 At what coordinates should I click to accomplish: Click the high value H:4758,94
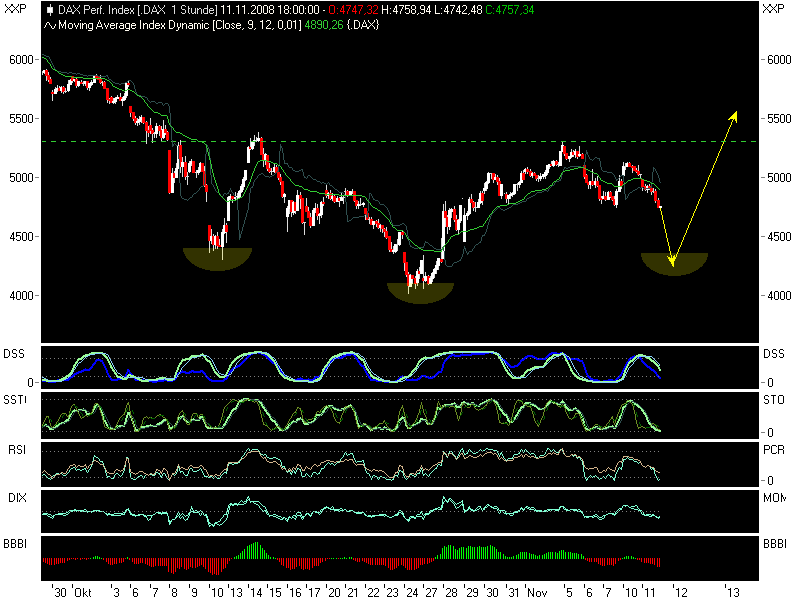click(x=406, y=10)
